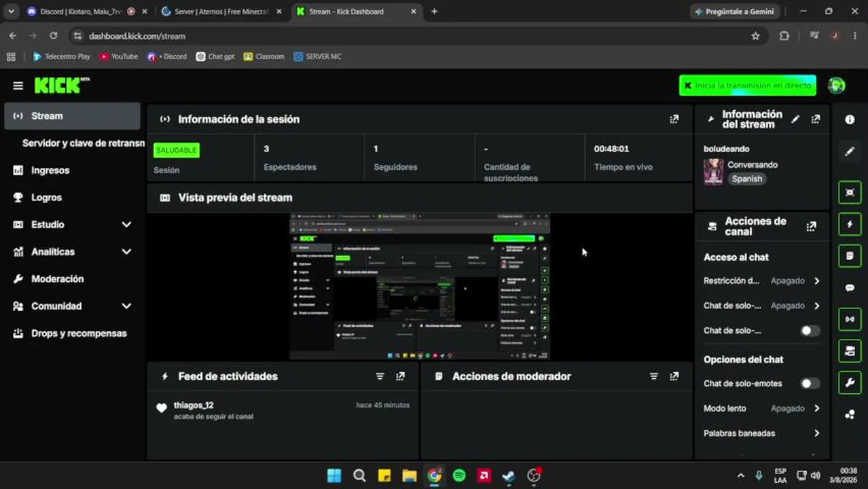Click Inicia la transmisión en directo button
The height and width of the screenshot is (489, 868).
[x=747, y=86]
